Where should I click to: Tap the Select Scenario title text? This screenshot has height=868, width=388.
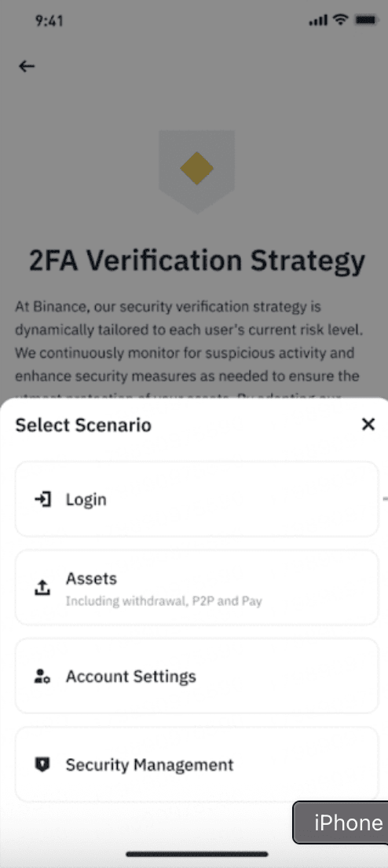(x=83, y=425)
